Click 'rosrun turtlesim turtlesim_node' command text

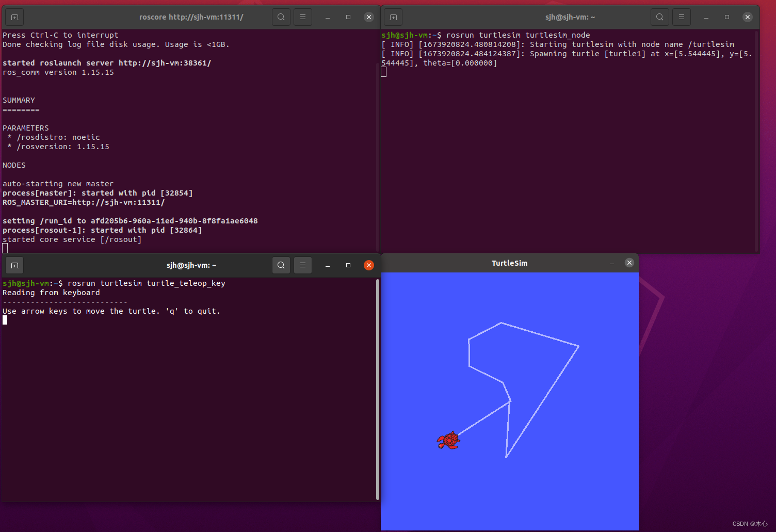coord(518,35)
